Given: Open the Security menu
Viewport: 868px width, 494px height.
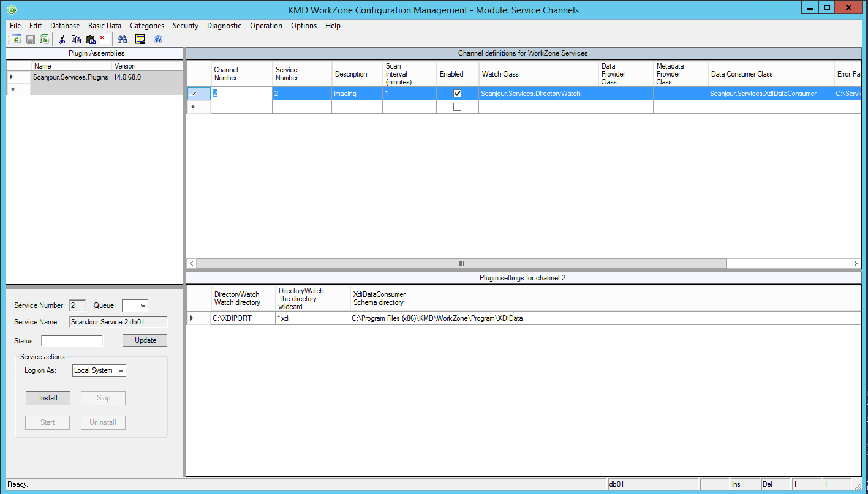Looking at the screenshot, I should pos(186,26).
